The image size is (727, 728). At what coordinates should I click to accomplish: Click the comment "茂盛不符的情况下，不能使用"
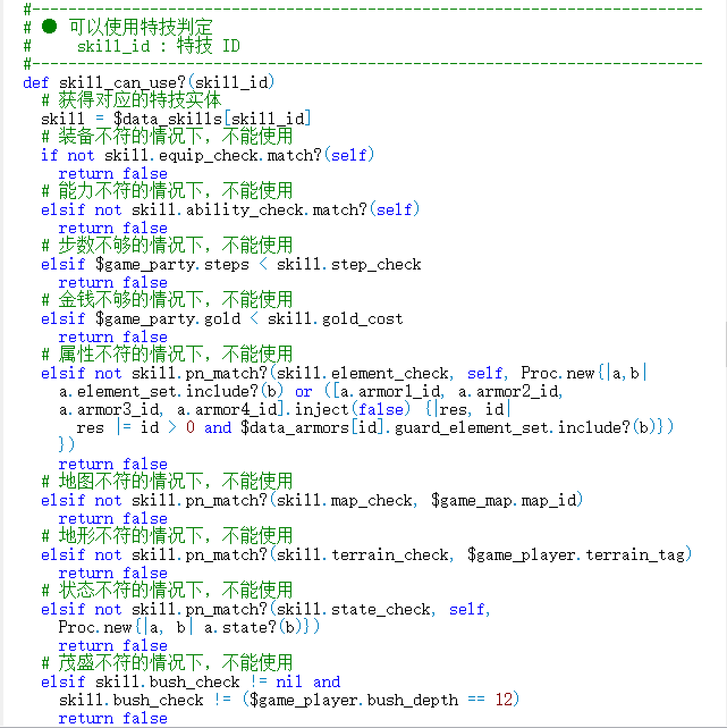point(176,663)
